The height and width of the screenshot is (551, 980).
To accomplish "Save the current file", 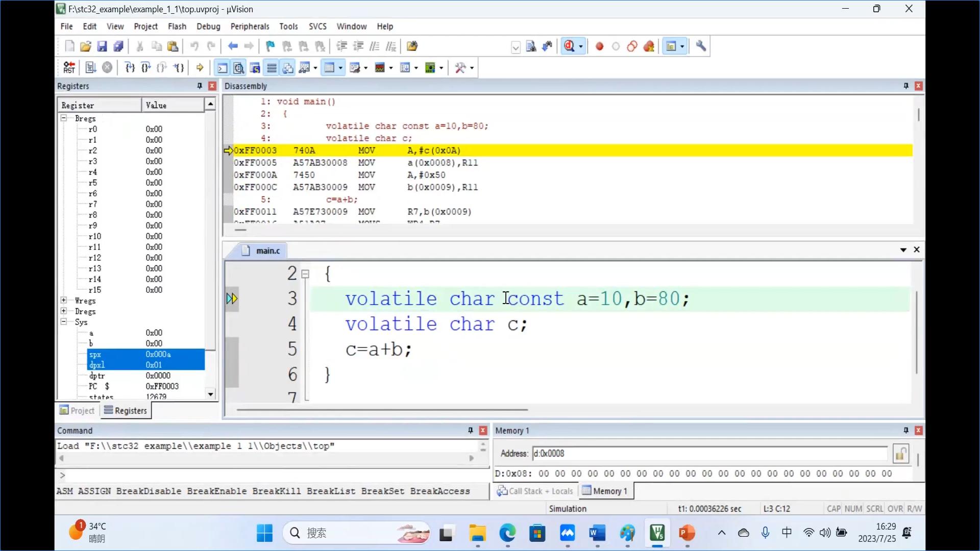I will pos(102,46).
